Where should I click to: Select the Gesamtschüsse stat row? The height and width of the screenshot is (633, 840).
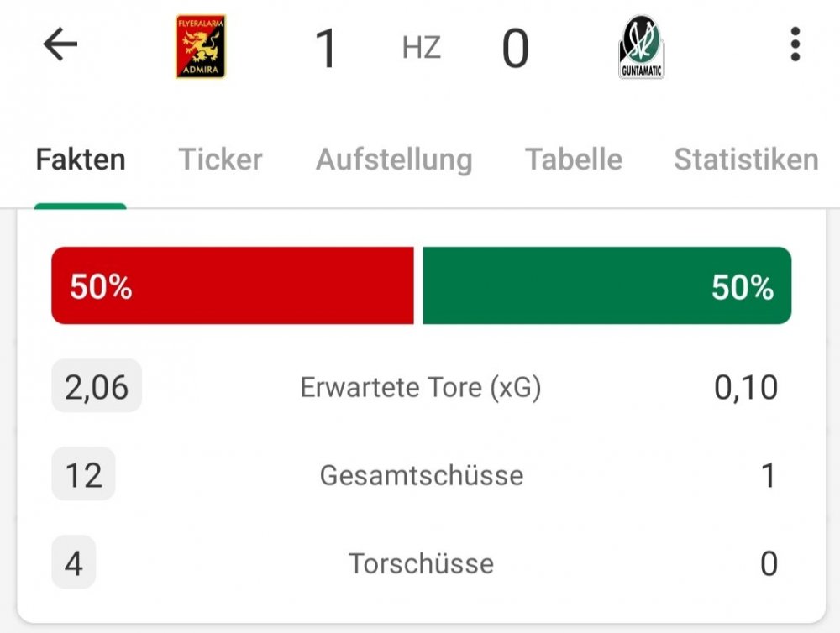pos(421,475)
